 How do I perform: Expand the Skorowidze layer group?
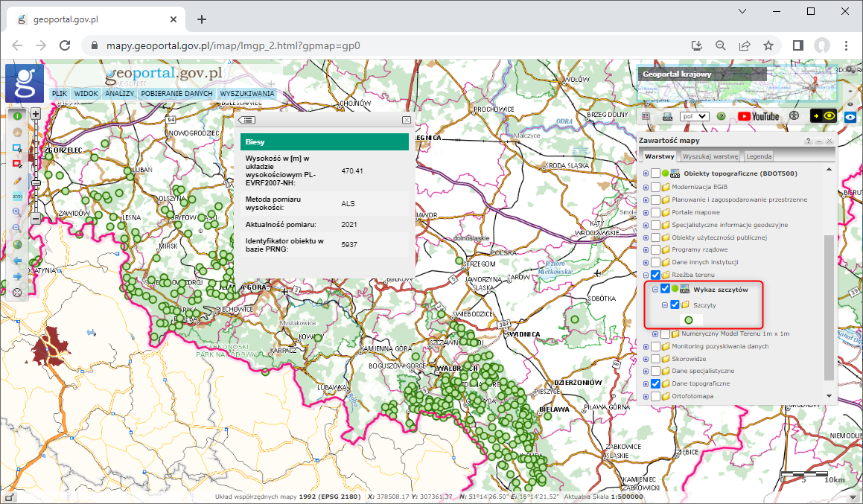(646, 359)
